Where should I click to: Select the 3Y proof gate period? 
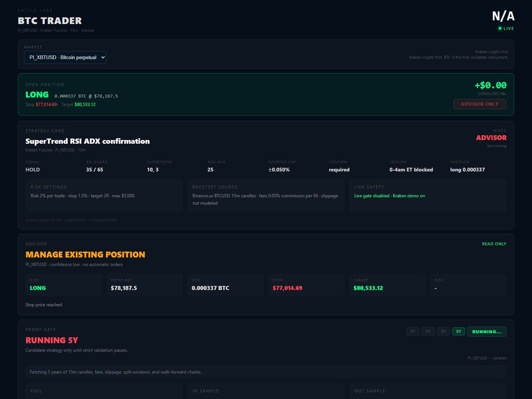(x=443, y=331)
